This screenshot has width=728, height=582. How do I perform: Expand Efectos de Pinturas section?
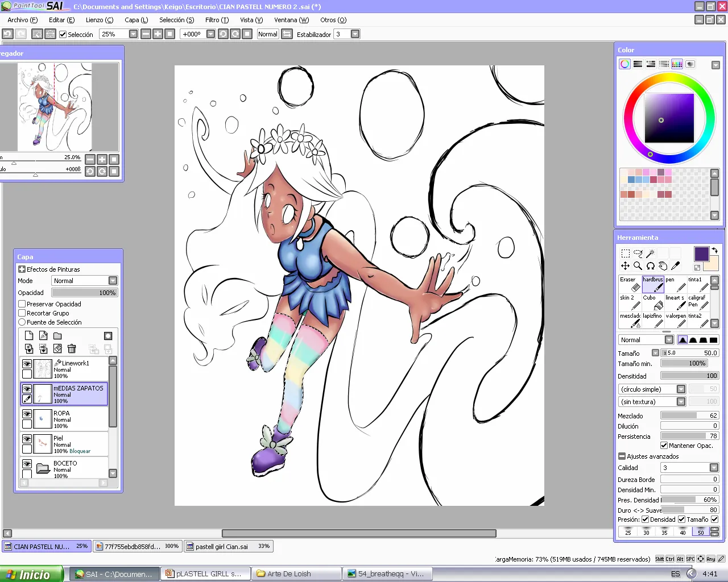coord(22,269)
